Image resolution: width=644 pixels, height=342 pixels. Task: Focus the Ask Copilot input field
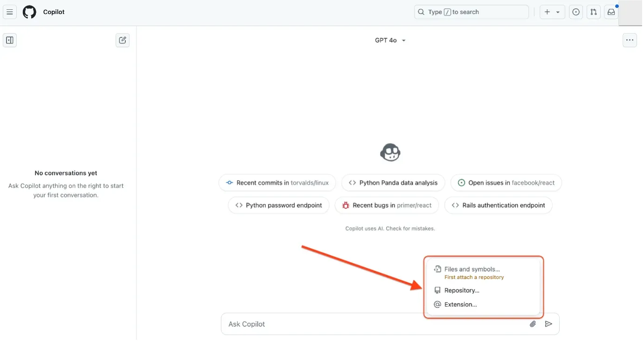pyautogui.click(x=373, y=324)
